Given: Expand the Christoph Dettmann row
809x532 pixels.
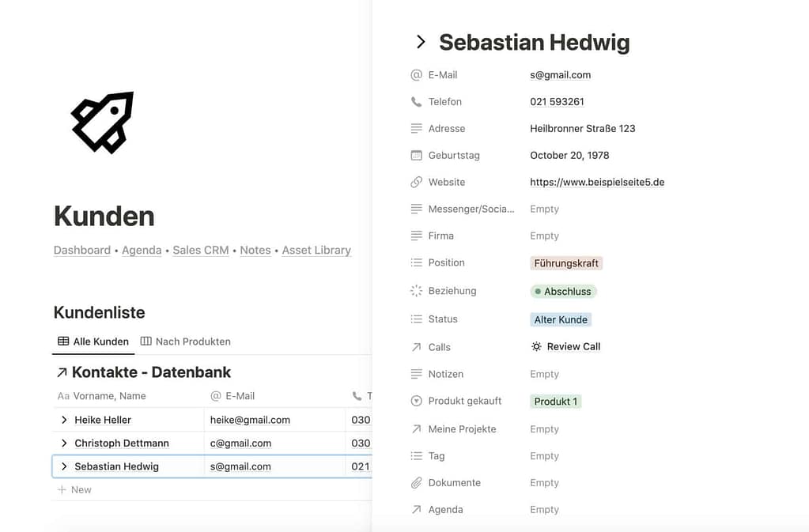Looking at the screenshot, I should (x=64, y=443).
